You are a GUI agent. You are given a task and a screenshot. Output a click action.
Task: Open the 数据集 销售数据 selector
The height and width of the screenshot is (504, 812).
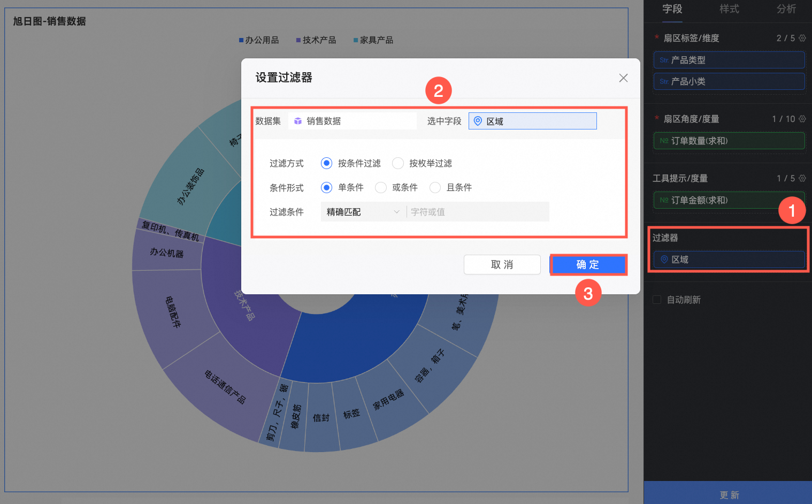(353, 121)
